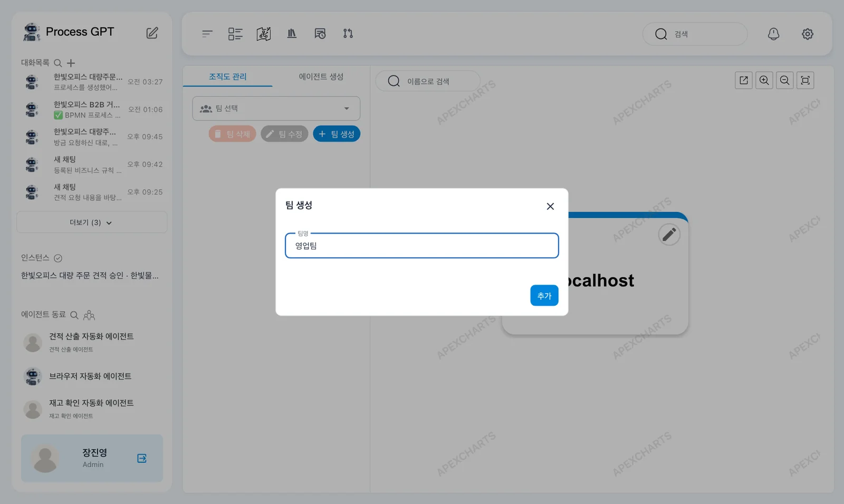Search conversations using the magnifier icon
This screenshot has width=844, height=504.
(x=58, y=63)
